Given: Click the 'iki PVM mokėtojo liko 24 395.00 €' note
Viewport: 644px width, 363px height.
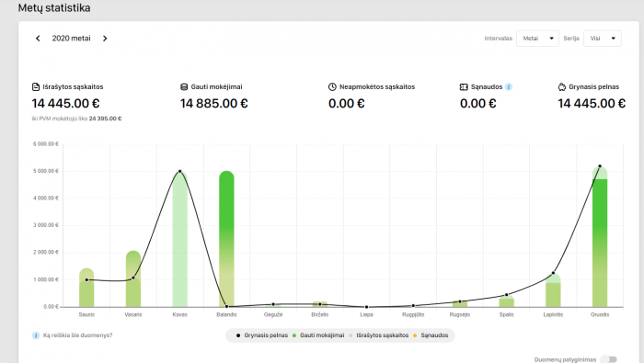Looking at the screenshot, I should 76,119.
